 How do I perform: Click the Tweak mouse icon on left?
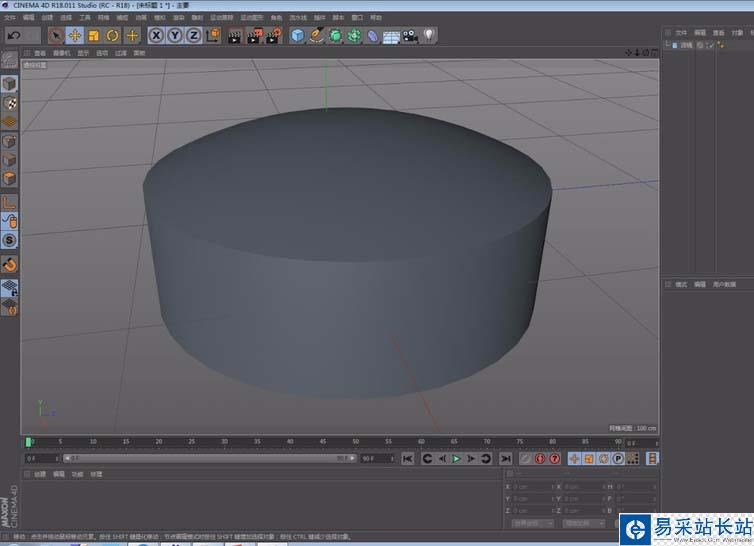coord(9,221)
